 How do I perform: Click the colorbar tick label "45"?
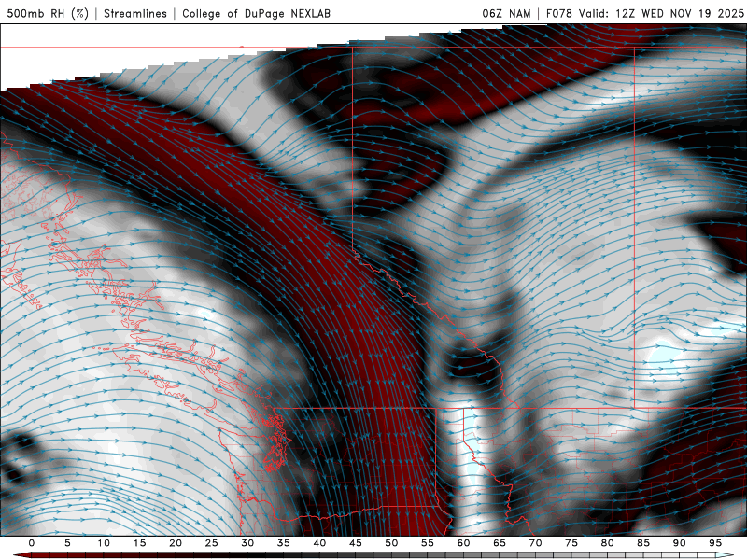coord(356,543)
